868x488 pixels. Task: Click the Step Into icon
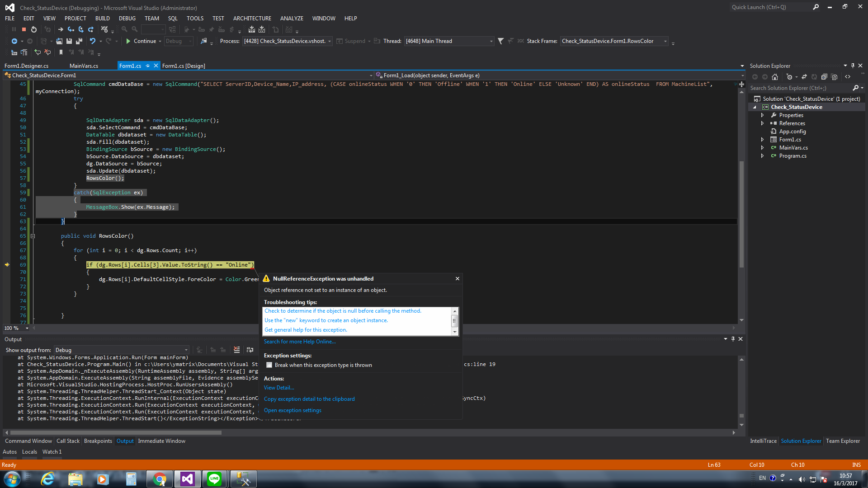(71, 29)
